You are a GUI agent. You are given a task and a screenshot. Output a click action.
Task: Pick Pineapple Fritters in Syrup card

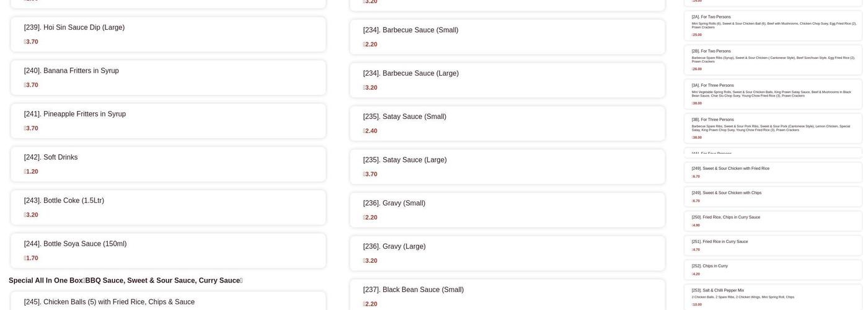click(x=168, y=122)
